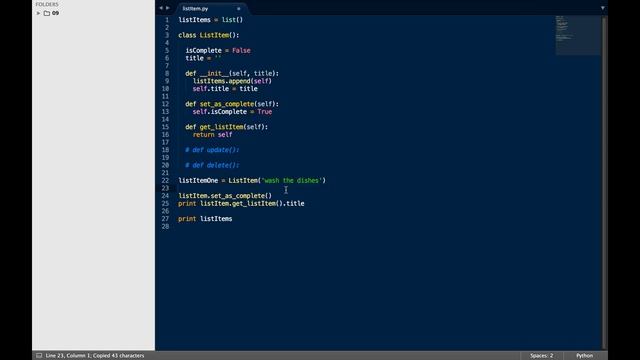Click the title = '' line
Viewport: 640px width, 360px height.
click(x=203, y=58)
